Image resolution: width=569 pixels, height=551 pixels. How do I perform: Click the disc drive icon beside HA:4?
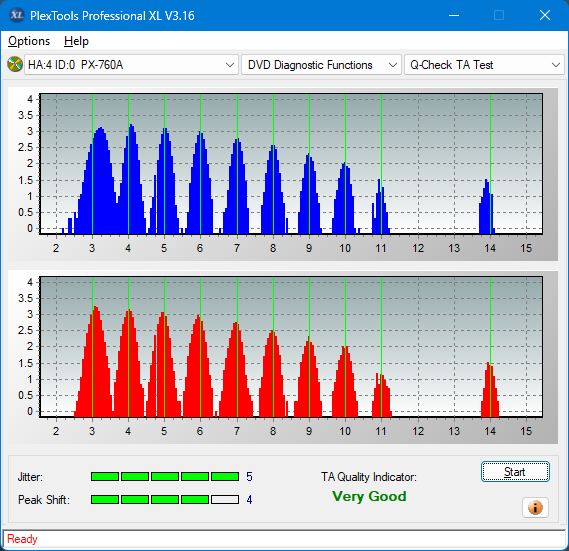click(15, 65)
